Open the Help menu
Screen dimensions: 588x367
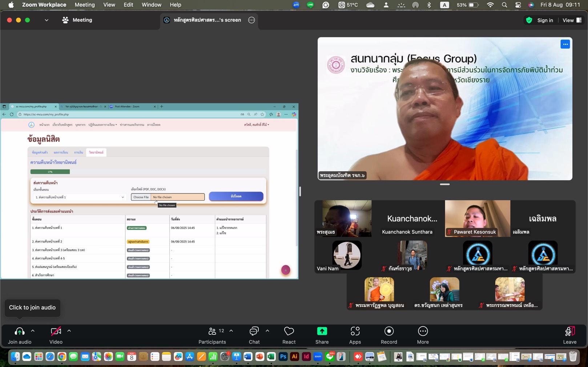[x=176, y=5]
